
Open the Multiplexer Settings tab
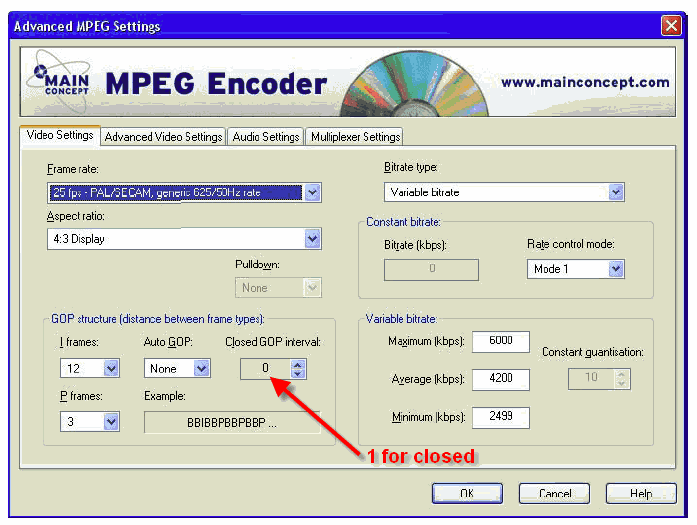tap(355, 137)
